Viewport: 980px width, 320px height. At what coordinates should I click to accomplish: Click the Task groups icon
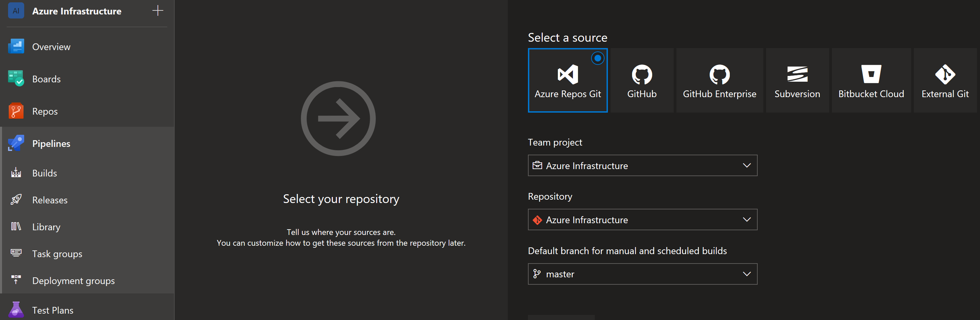point(16,253)
